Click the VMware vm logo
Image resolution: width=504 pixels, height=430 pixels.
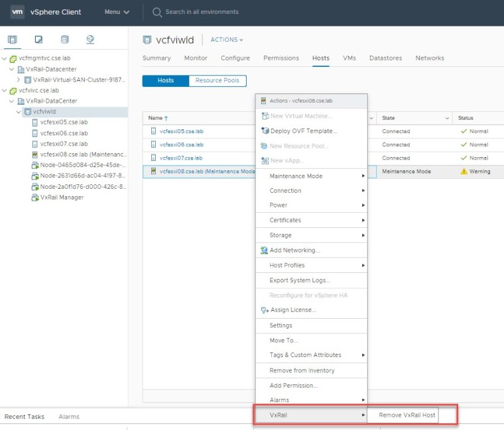click(17, 12)
